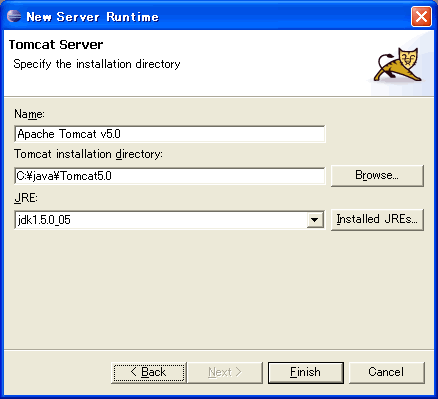
Task: Cancel the New Server Runtime dialog
Action: (x=387, y=372)
